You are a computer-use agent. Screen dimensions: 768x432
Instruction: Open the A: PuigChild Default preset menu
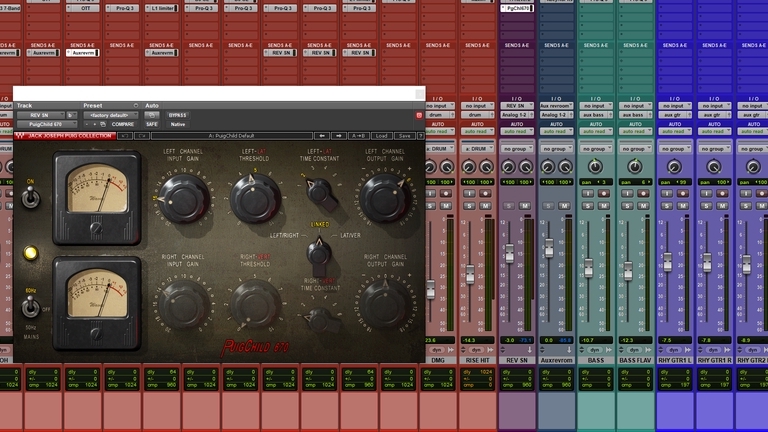pos(232,136)
